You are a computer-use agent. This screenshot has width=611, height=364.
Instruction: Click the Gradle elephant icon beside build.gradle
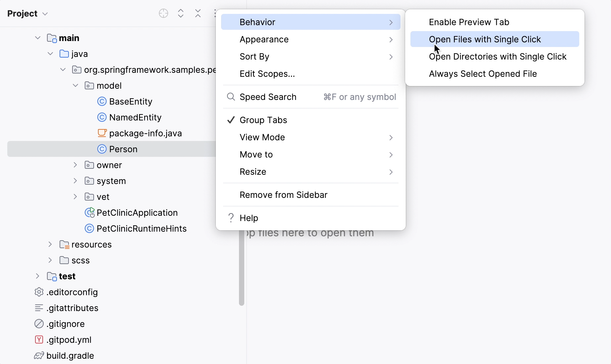tap(39, 355)
